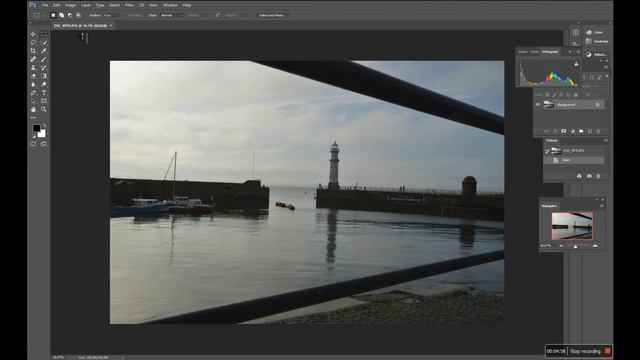Open the Layer menu
The height and width of the screenshot is (360, 640).
tap(85, 5)
